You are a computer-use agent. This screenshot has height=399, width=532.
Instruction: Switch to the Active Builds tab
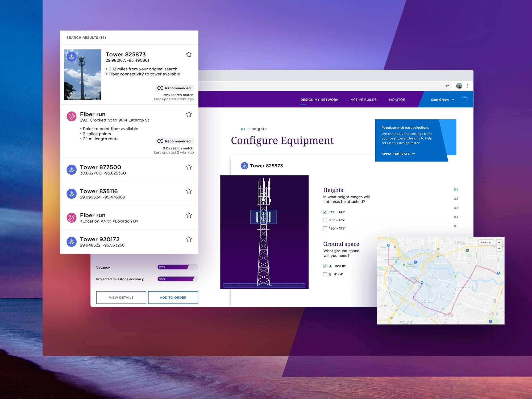pos(363,100)
